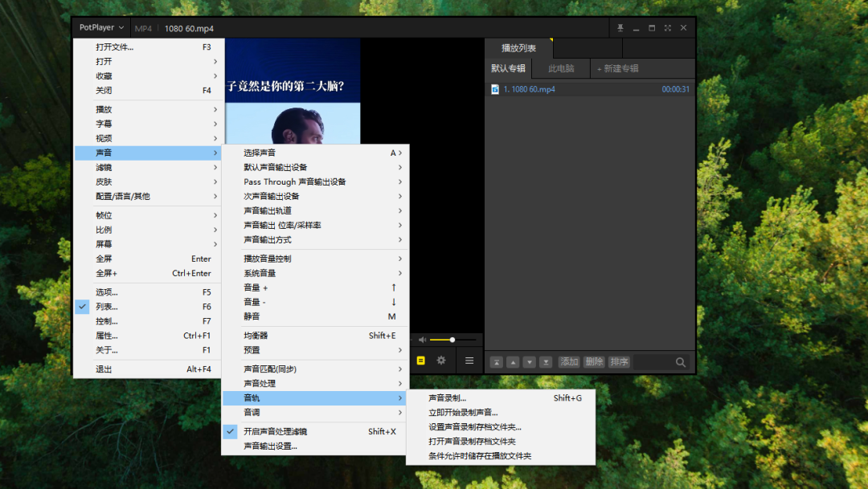The width and height of the screenshot is (868, 489).
Task: Adjust the volume slider handle
Action: [x=453, y=339]
